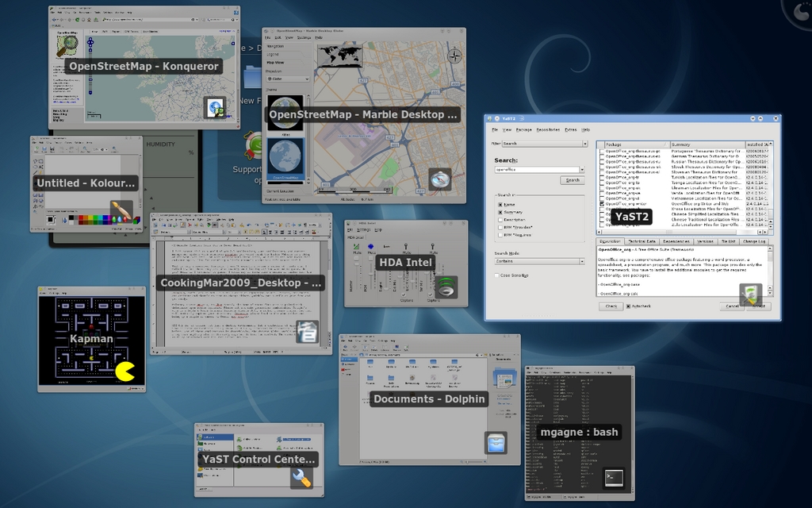
Task: Click the Dolphin file cabinet icon overlay
Action: (496, 442)
